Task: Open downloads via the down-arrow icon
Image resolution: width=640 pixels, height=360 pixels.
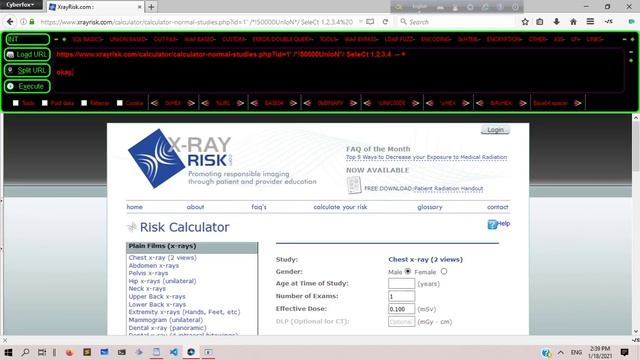Action: (556, 22)
